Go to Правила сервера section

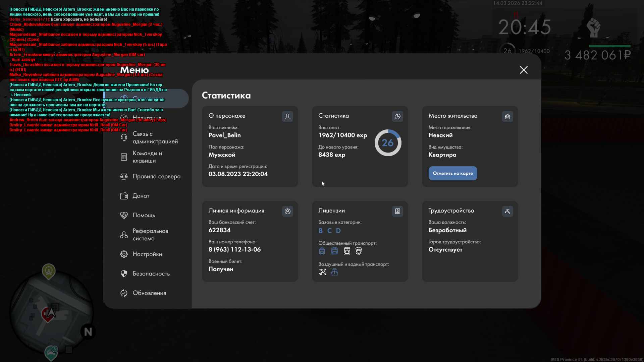tap(156, 176)
